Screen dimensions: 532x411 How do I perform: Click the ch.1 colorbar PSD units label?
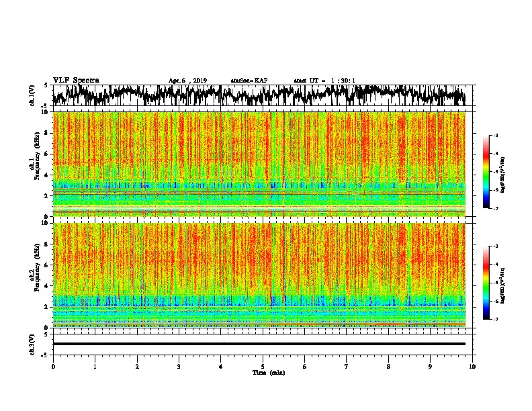pos(503,175)
